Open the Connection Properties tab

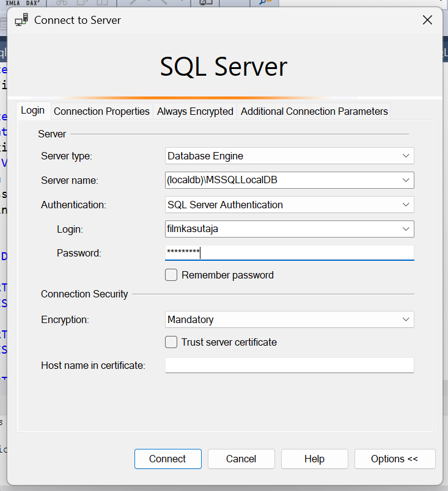coord(101,111)
